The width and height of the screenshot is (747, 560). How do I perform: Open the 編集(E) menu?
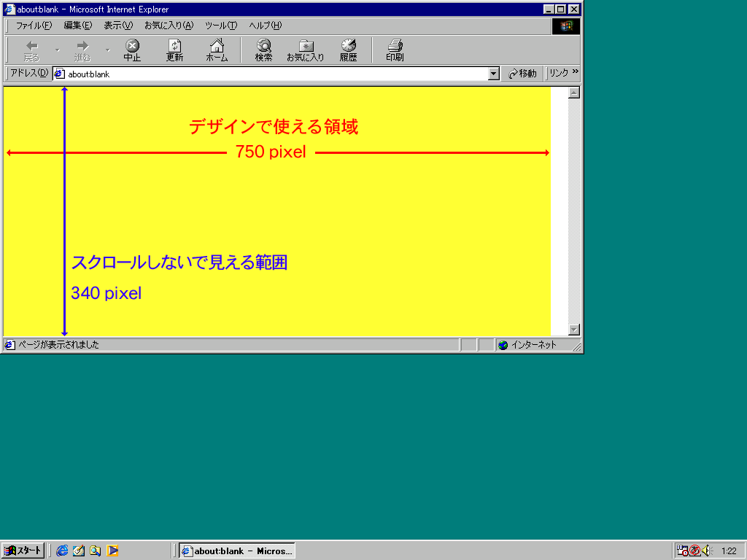coord(77,26)
